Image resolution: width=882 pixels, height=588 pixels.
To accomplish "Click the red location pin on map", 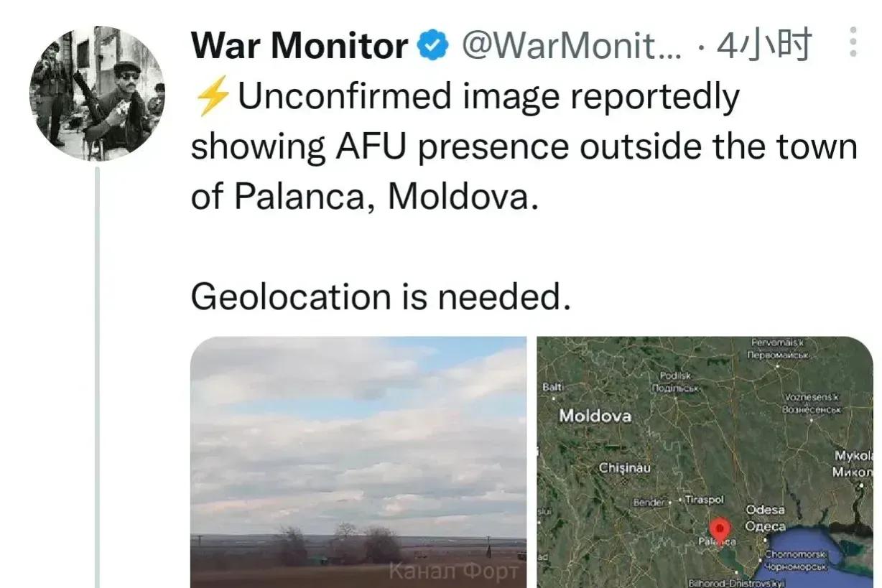I will [x=720, y=530].
